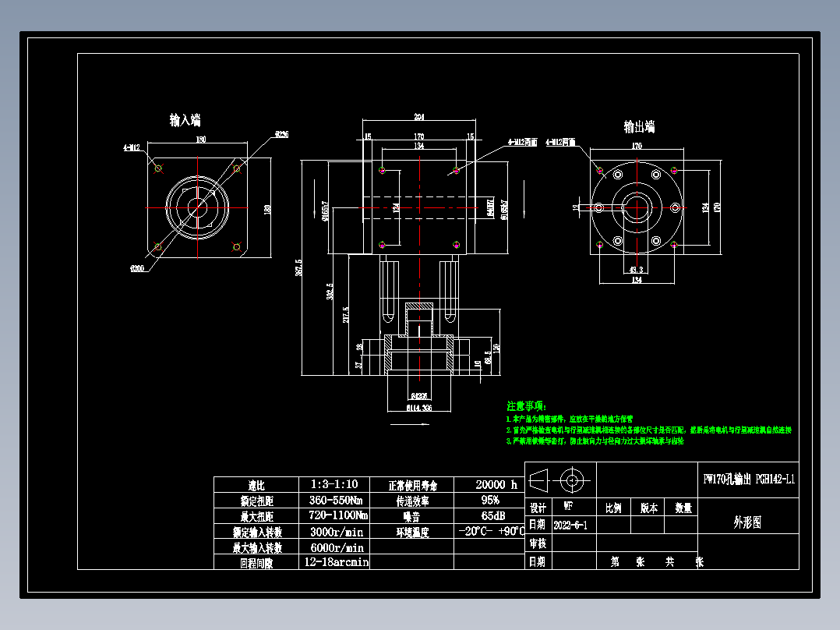Click the 输出端 (output end) view label
The image size is (840, 630).
[641, 127]
